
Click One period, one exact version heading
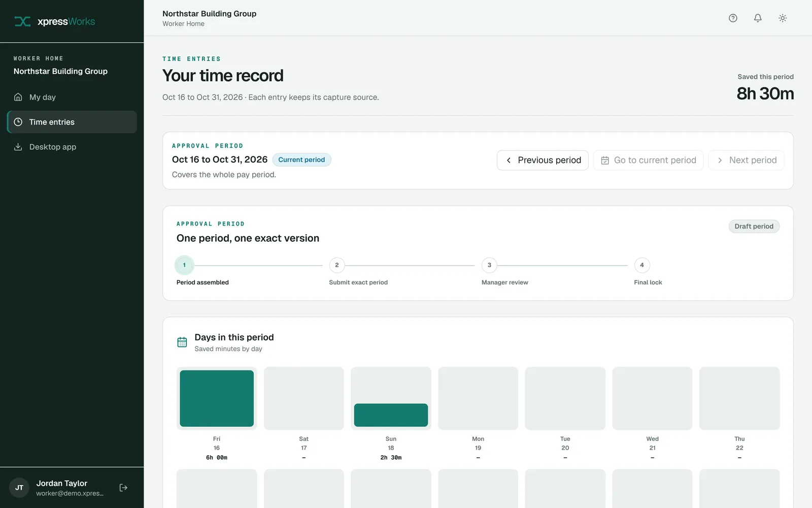click(x=248, y=238)
